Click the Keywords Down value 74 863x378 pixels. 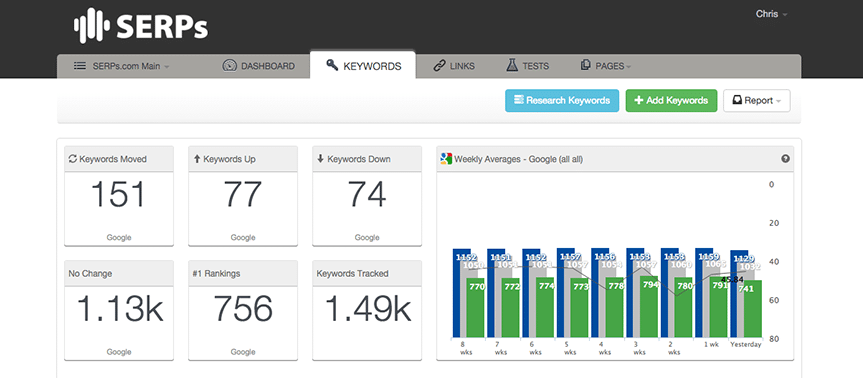click(x=367, y=195)
